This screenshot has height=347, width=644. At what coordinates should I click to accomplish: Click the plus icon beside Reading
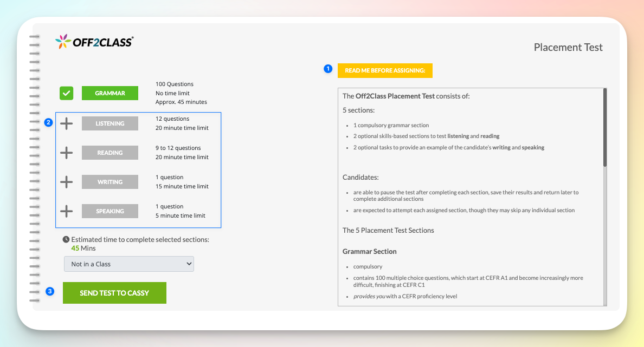[66, 153]
